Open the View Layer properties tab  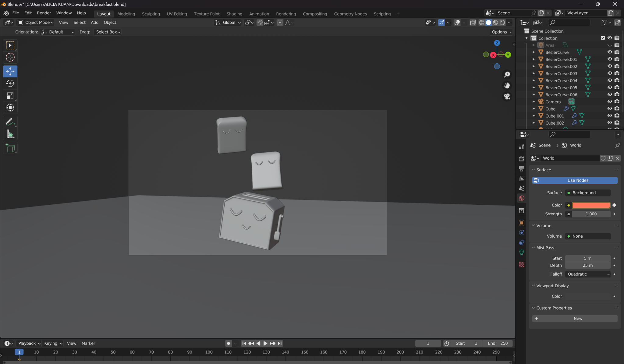click(522, 178)
